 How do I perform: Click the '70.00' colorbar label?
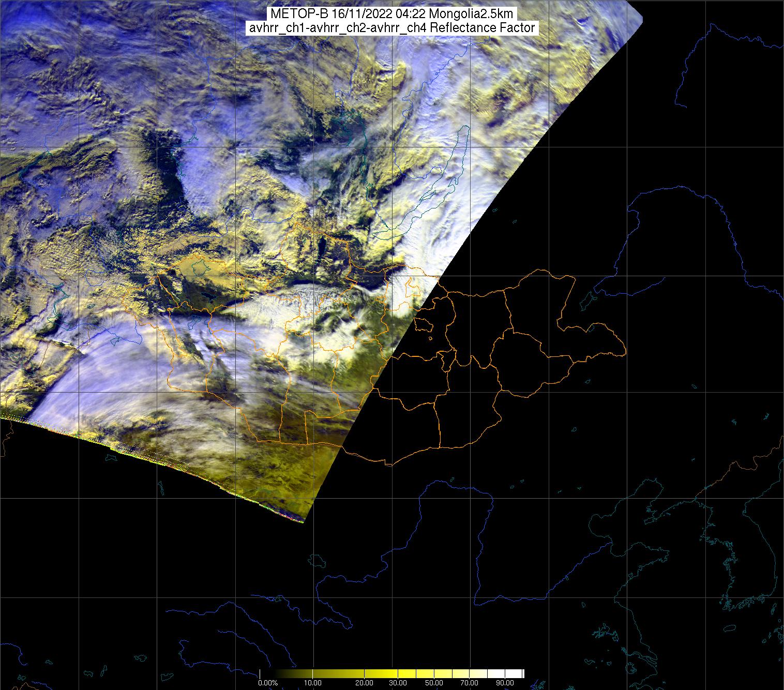coord(470,683)
